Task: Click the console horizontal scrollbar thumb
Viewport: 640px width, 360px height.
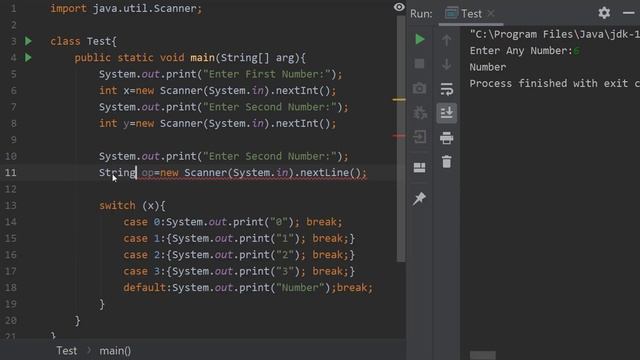Action: click(x=482, y=355)
